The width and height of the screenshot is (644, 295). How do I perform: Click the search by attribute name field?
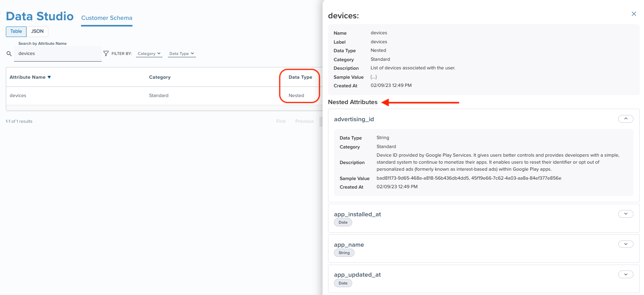pyautogui.click(x=58, y=54)
